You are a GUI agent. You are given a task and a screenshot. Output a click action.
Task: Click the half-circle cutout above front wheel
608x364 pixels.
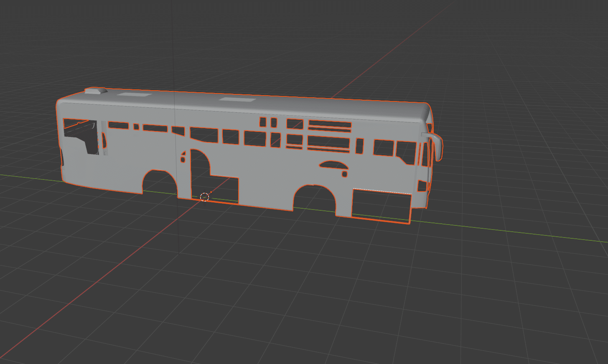[333, 165]
